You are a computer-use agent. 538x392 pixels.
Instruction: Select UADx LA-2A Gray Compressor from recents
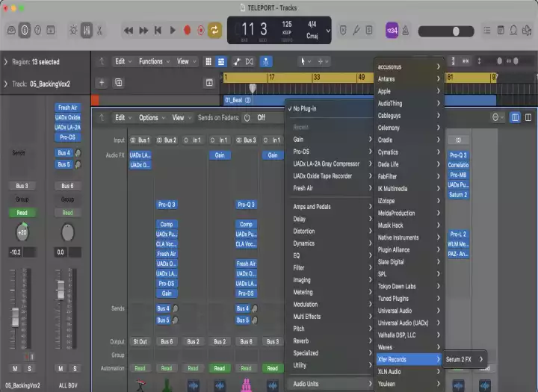click(x=330, y=164)
